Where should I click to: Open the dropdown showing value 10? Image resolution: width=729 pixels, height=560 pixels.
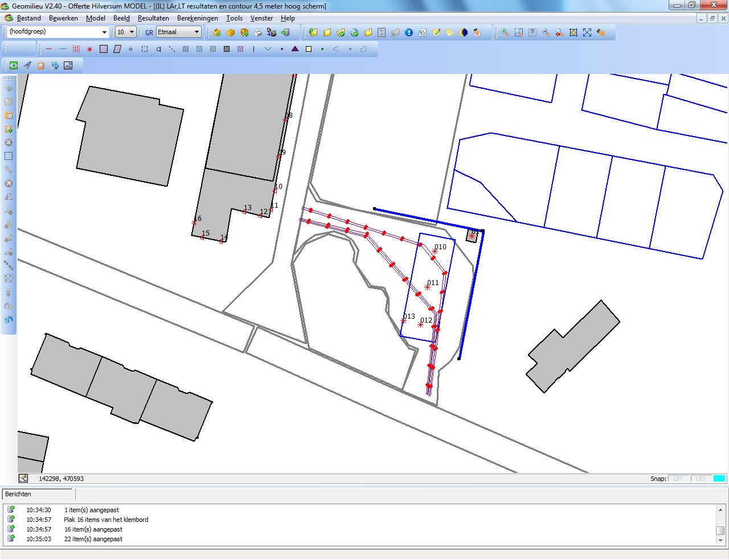tap(132, 32)
